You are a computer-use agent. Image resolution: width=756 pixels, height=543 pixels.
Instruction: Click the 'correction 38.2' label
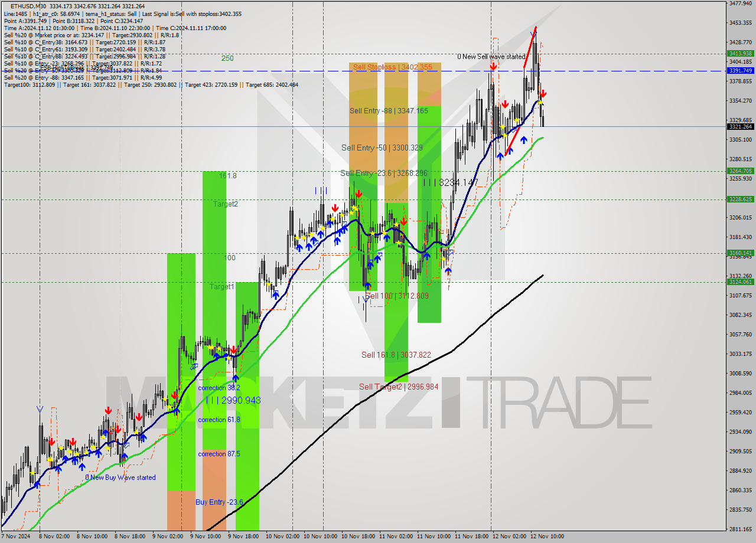coord(219,388)
